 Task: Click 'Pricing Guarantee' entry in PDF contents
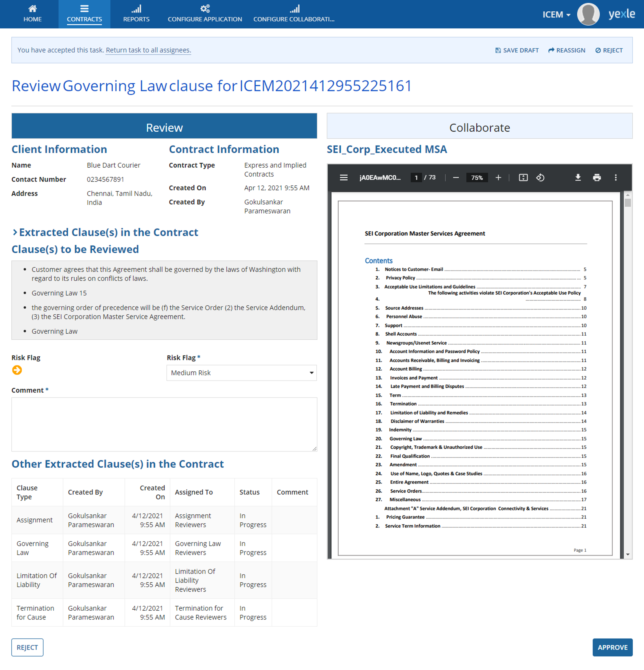coord(405,517)
